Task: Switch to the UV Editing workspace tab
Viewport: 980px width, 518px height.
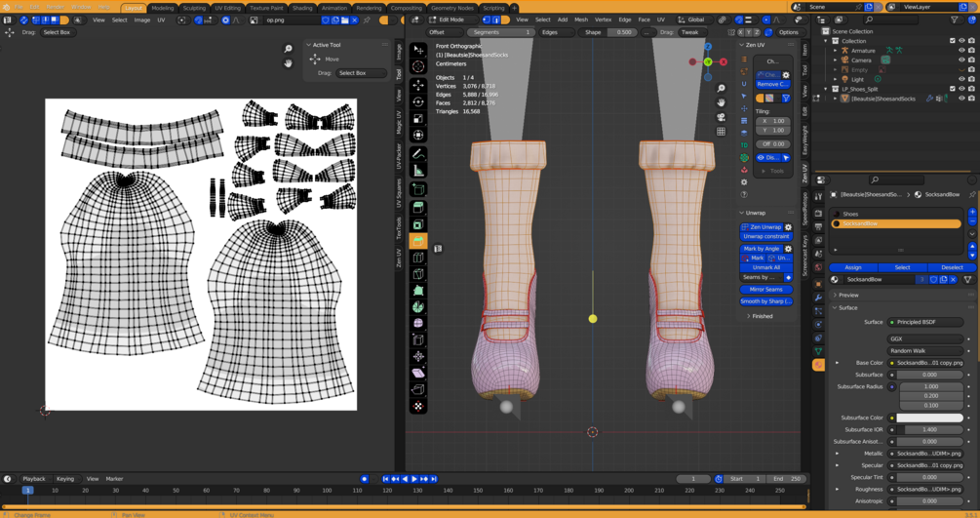Action: point(227,8)
